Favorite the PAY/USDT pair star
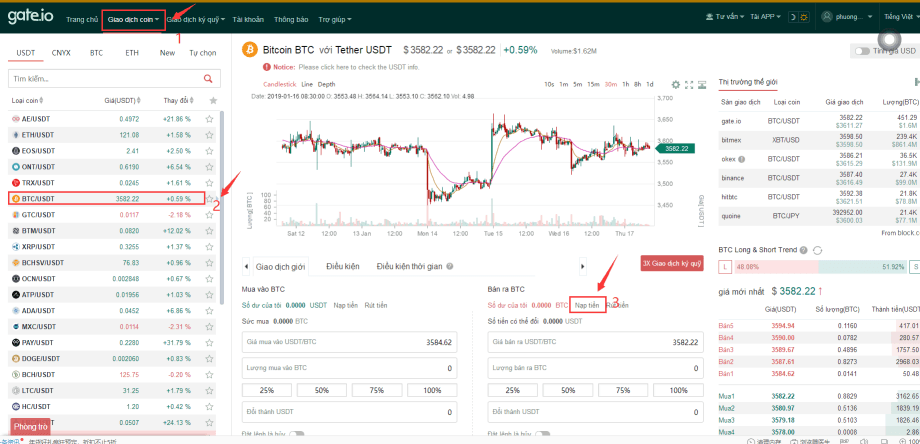The image size is (920, 444). 209,343
